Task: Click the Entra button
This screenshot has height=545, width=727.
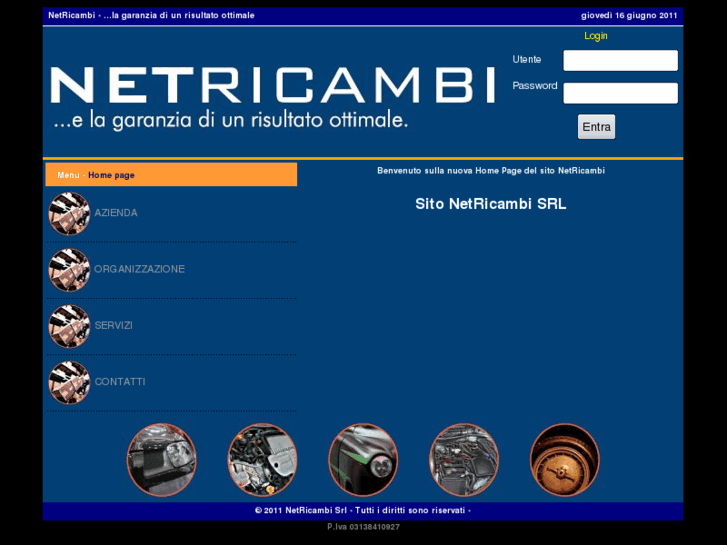Action: pyautogui.click(x=596, y=127)
